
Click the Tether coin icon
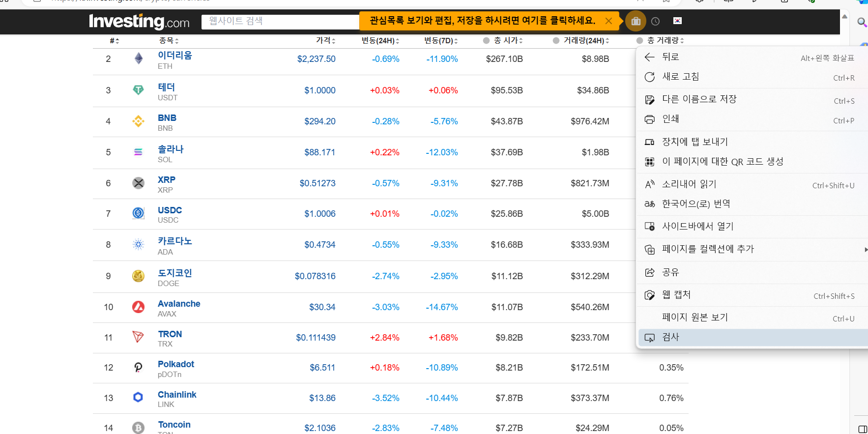(x=139, y=90)
